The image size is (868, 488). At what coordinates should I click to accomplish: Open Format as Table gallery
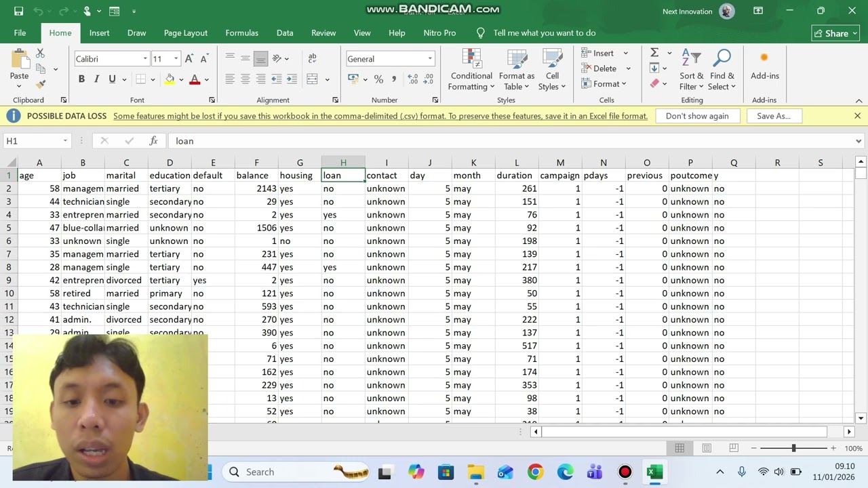click(x=517, y=70)
